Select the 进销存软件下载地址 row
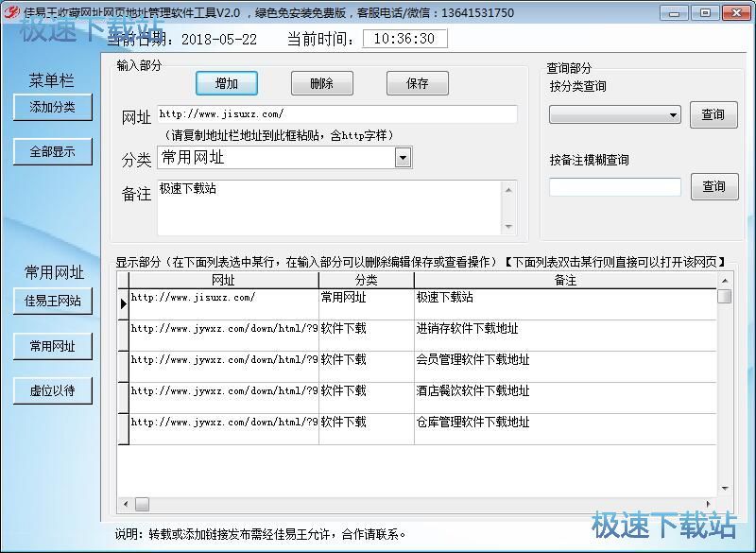Image resolution: width=756 pixels, height=553 pixels. pos(417,336)
